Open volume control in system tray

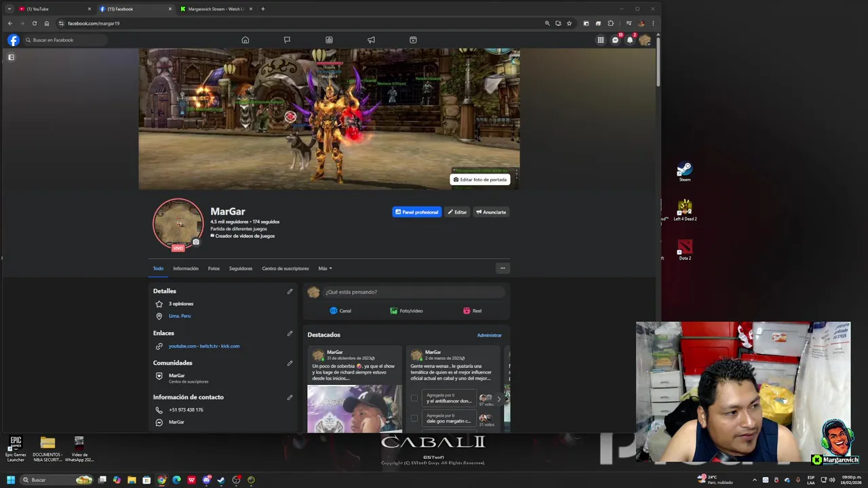point(833,480)
